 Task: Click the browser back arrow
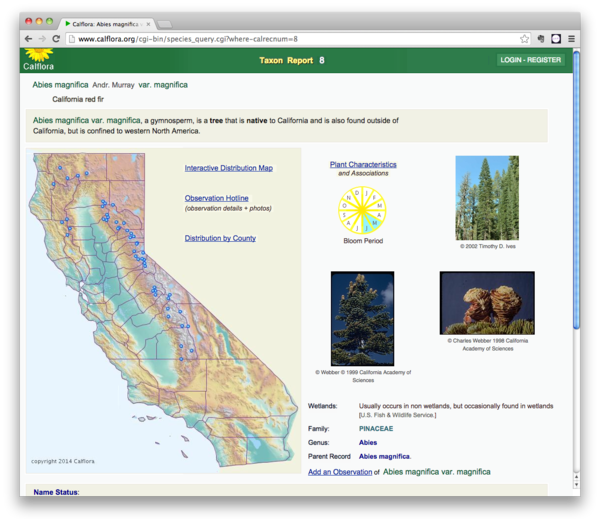28,39
